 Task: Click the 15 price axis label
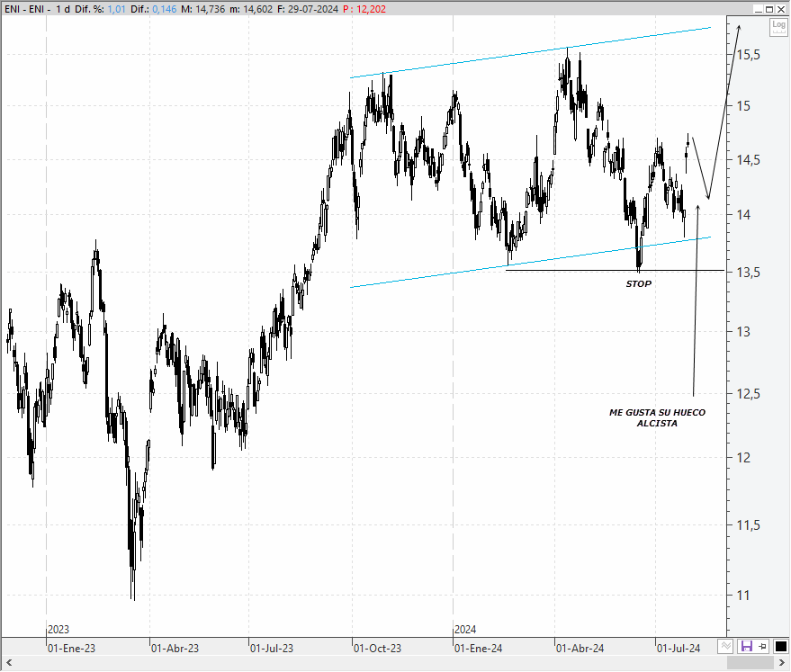(x=743, y=106)
